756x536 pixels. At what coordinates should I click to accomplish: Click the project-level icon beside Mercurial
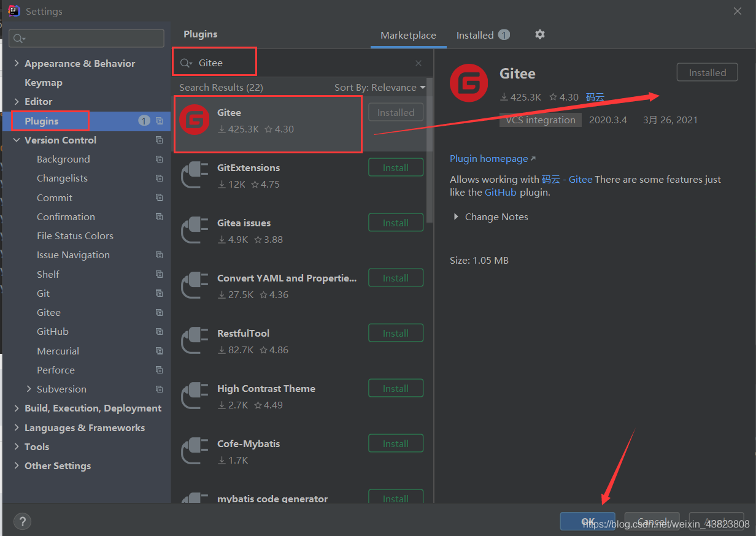pos(159,351)
